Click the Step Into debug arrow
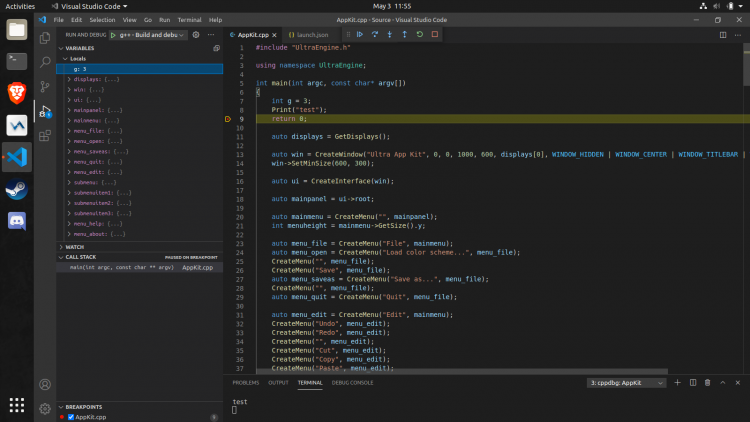This screenshot has height=422, width=750. tap(389, 34)
